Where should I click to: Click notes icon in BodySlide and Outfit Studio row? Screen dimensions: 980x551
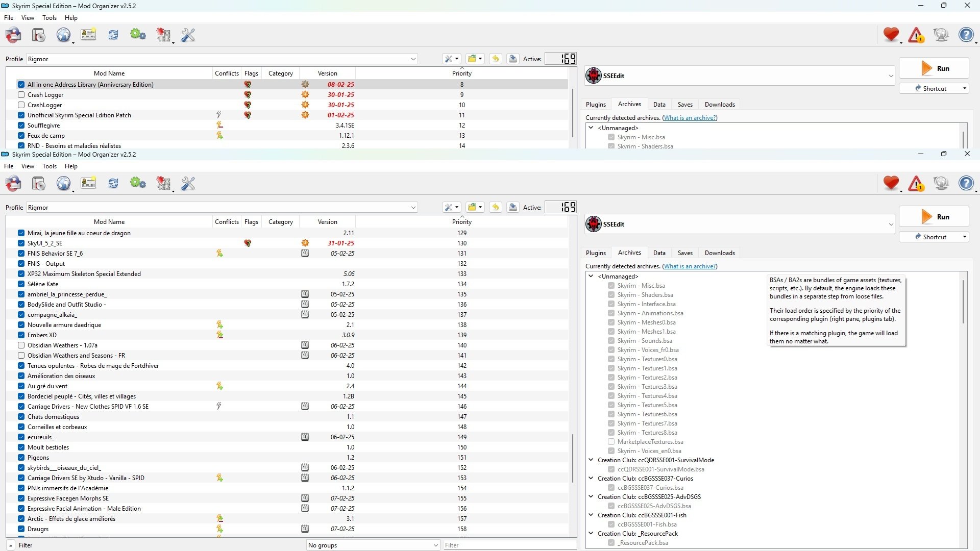coord(305,304)
